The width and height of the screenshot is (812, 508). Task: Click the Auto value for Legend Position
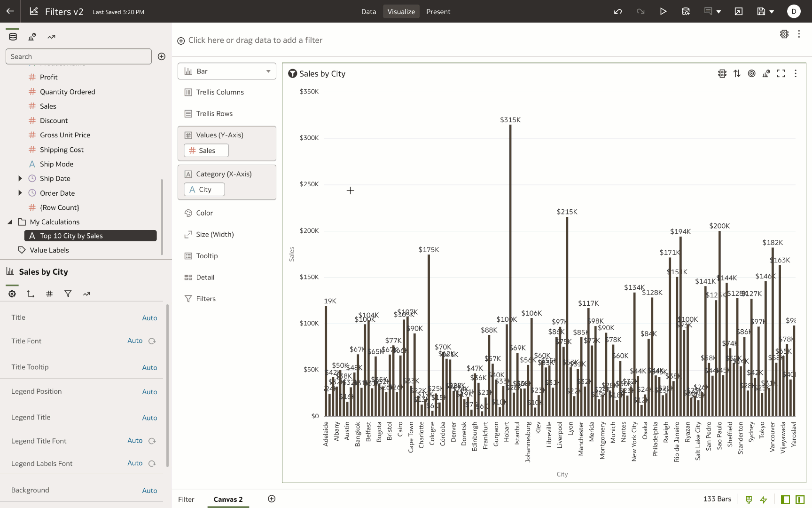(x=149, y=392)
